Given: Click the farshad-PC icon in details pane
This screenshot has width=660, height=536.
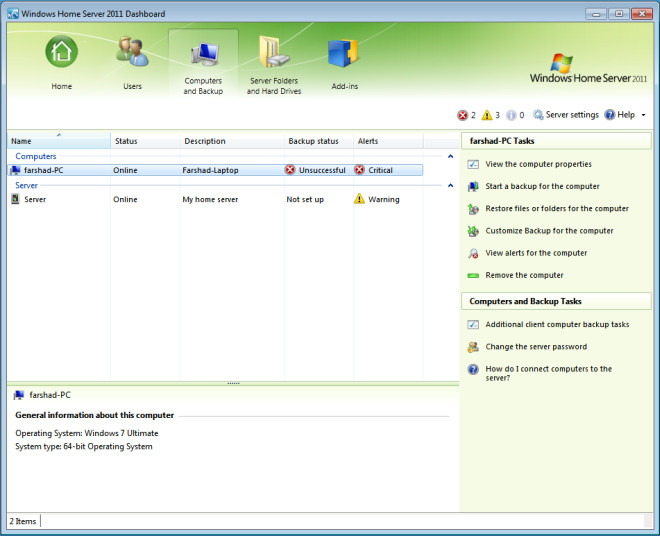Looking at the screenshot, I should tap(19, 395).
